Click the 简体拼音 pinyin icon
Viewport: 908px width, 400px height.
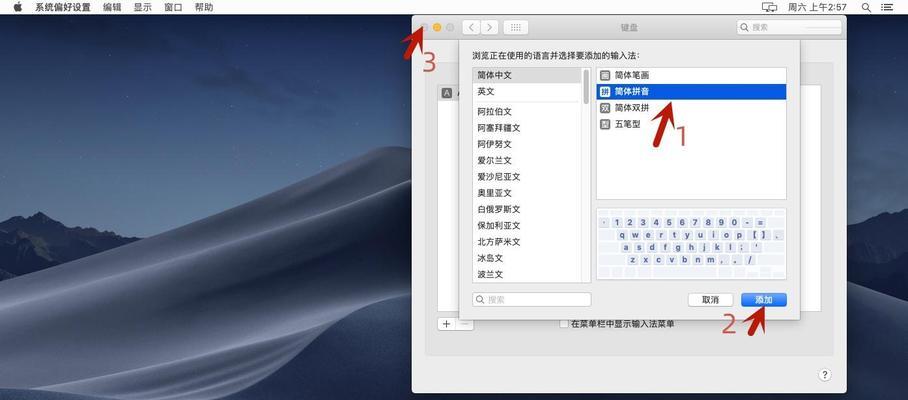(605, 91)
